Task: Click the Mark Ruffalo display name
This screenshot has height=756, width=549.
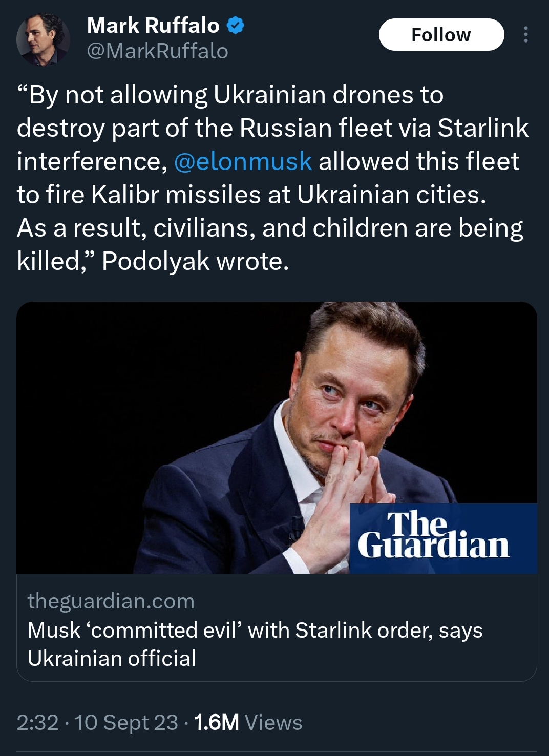Action: (x=153, y=25)
